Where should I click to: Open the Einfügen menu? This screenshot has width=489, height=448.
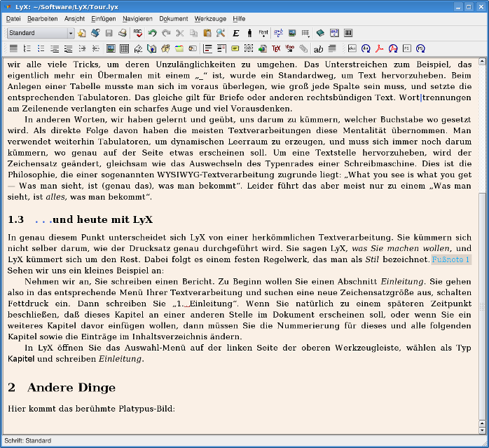click(x=104, y=19)
